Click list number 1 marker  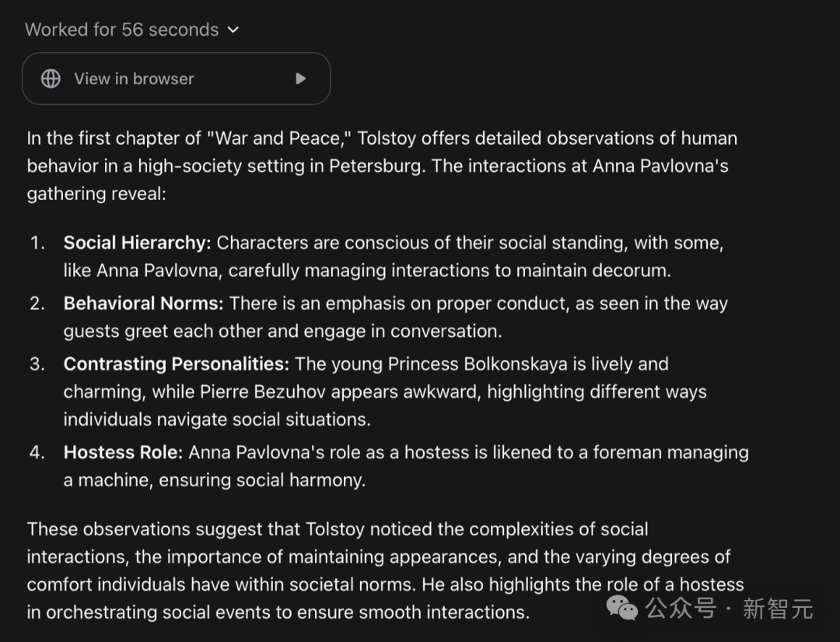click(x=37, y=243)
